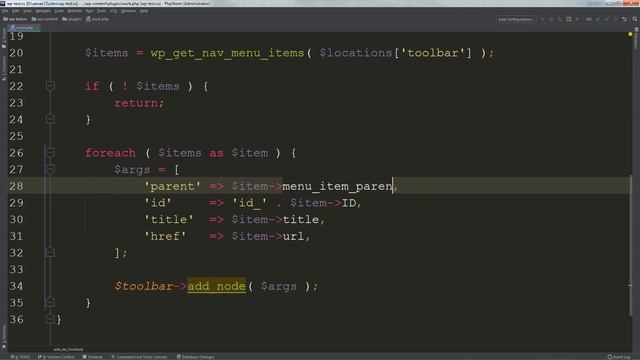
Task: Open the Event Log
Action: click(619, 357)
